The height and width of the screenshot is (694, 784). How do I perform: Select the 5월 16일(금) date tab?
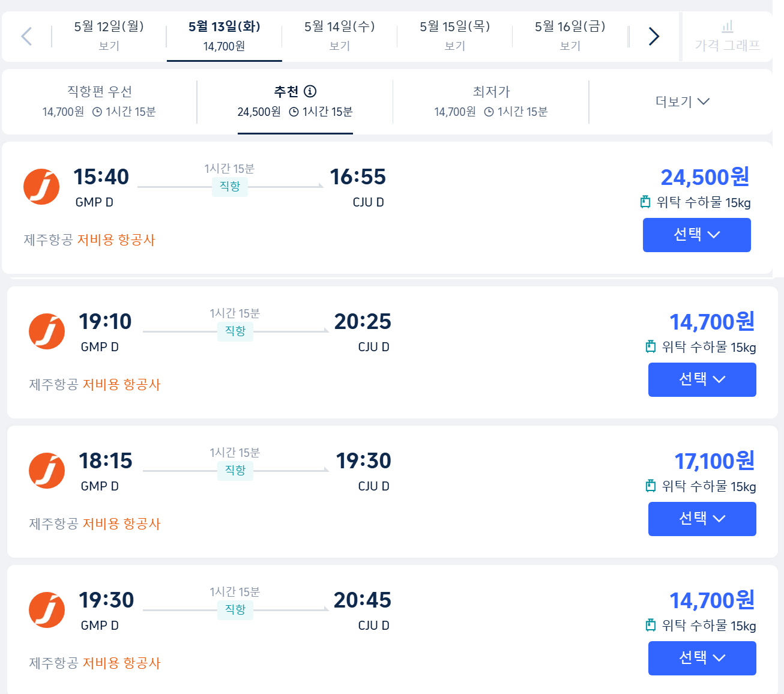coord(570,35)
